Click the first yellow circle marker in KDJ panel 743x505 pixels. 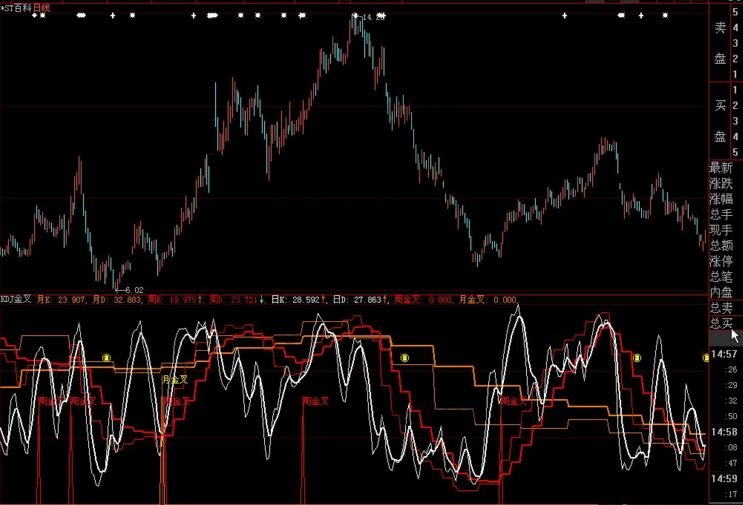(107, 357)
